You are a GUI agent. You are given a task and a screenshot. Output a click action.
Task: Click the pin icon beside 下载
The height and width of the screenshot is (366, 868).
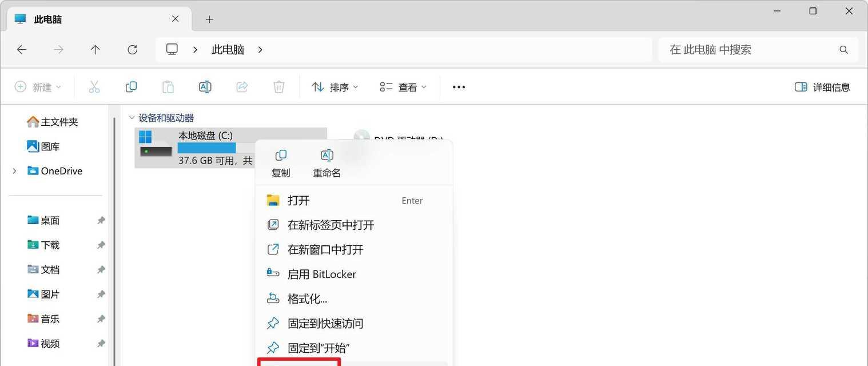(101, 245)
